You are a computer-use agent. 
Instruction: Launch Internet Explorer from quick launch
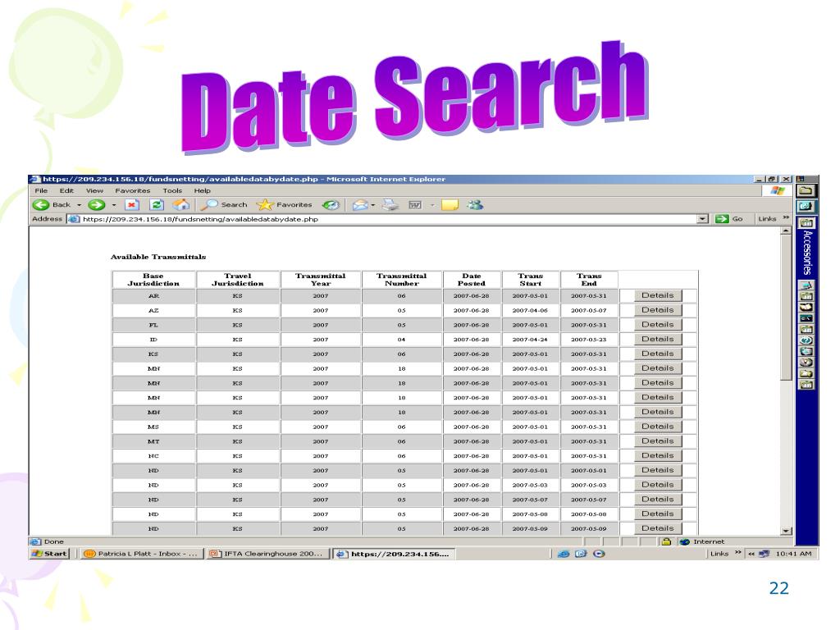563,554
